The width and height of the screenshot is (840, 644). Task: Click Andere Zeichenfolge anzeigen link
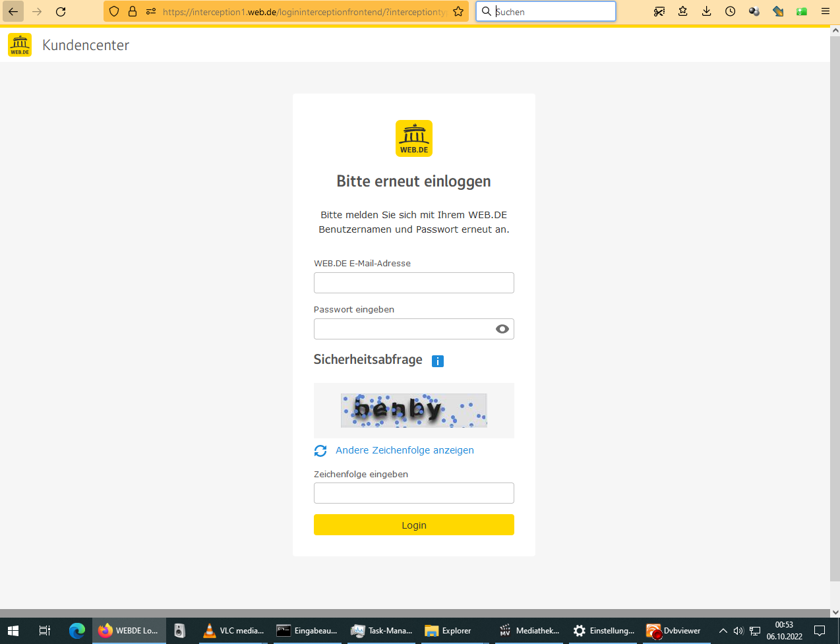[x=405, y=450]
